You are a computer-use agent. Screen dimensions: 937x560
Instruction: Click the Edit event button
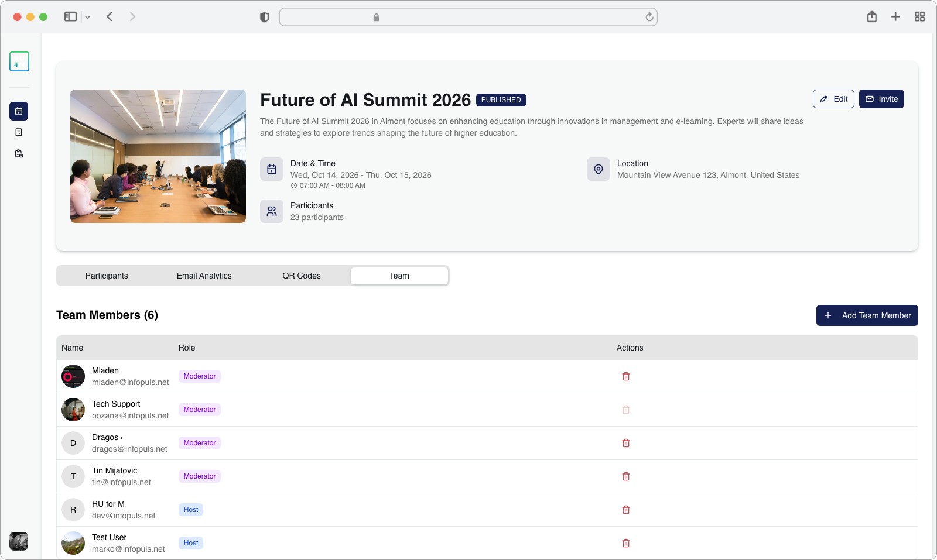point(833,99)
